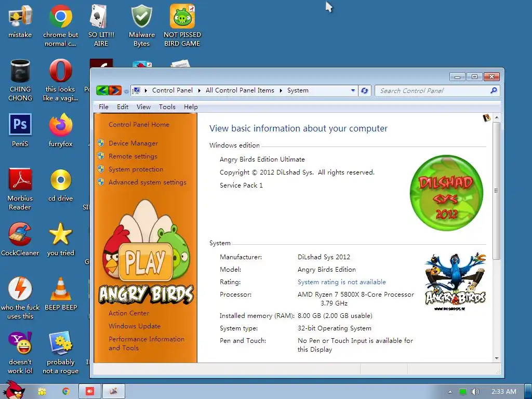
Task: Click the green tray status icon
Action: (x=463, y=392)
